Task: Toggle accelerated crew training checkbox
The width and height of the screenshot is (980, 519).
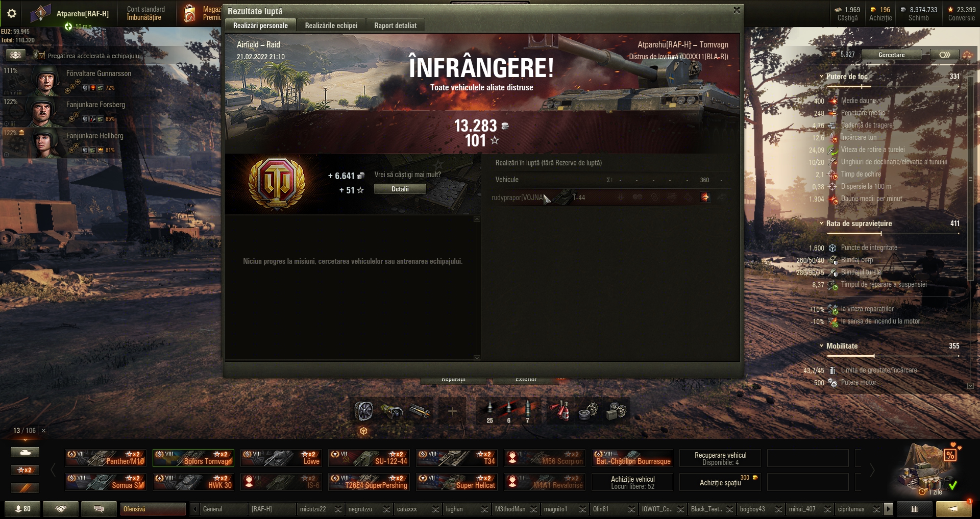Action: click(42, 56)
